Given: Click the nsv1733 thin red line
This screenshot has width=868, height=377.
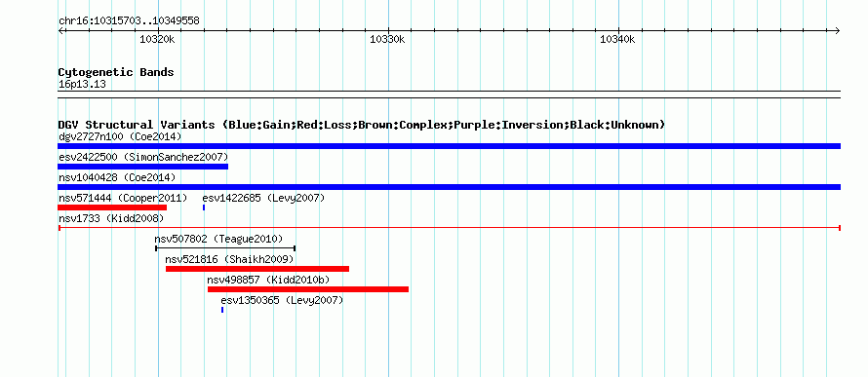Looking at the screenshot, I should (x=449, y=228).
